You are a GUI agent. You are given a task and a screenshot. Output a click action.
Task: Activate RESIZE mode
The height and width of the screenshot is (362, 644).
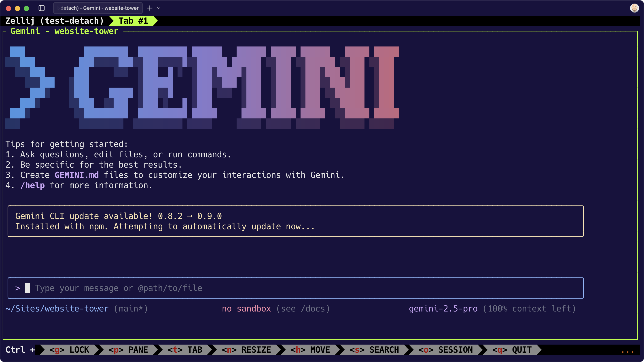point(248,350)
